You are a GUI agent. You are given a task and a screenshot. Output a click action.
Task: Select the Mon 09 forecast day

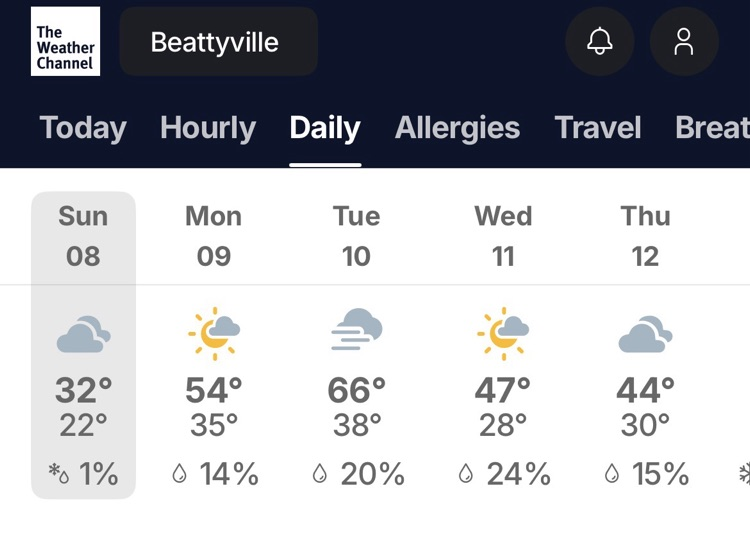tap(213, 237)
